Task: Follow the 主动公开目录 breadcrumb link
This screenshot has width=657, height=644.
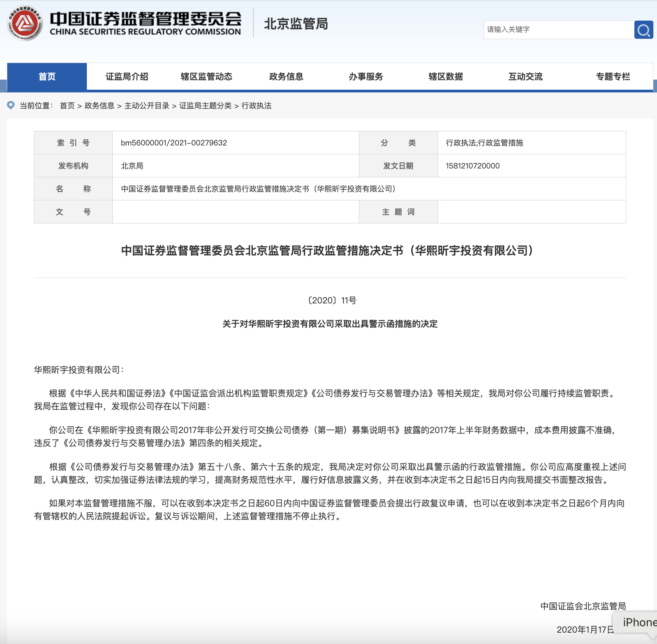Action: (x=147, y=106)
